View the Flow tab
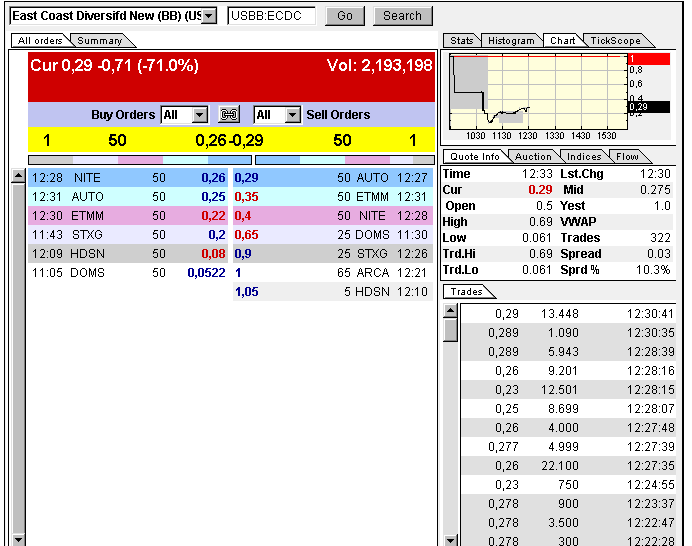This screenshot has width=692, height=546. pos(627,157)
